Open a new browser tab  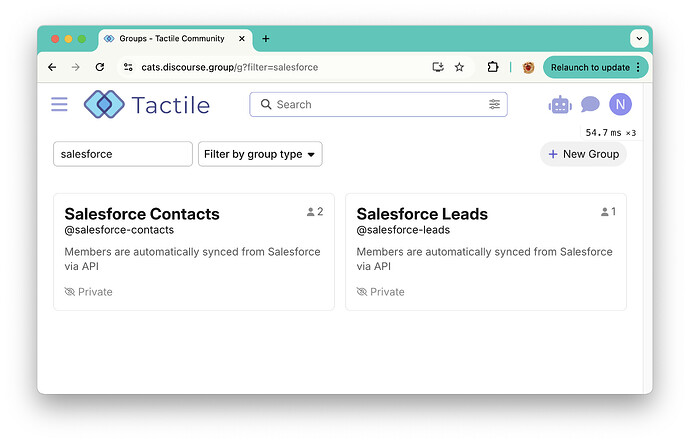point(266,39)
